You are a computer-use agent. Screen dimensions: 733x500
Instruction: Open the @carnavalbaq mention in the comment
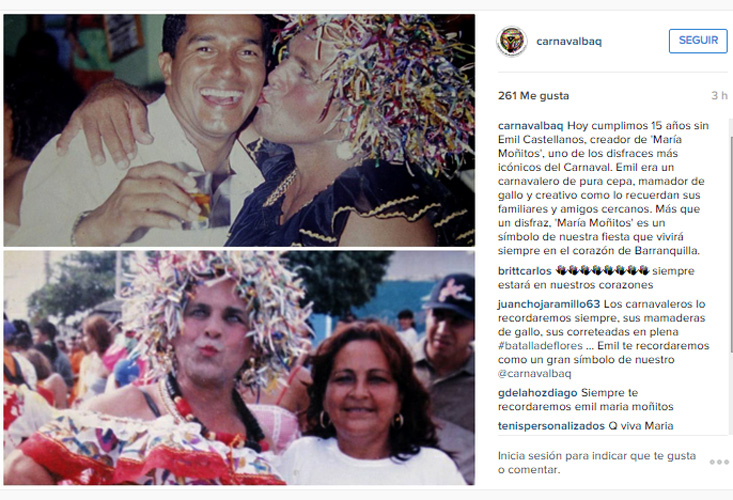click(x=534, y=373)
